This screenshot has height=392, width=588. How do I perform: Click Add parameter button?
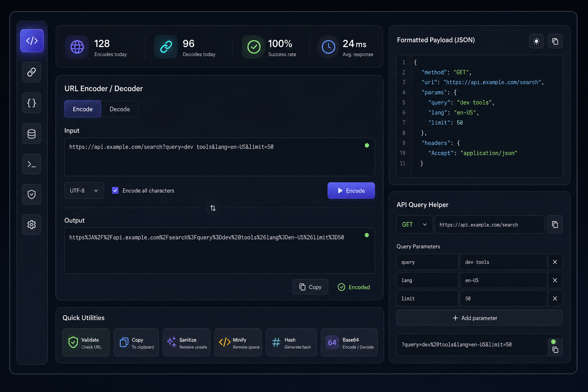pos(479,318)
